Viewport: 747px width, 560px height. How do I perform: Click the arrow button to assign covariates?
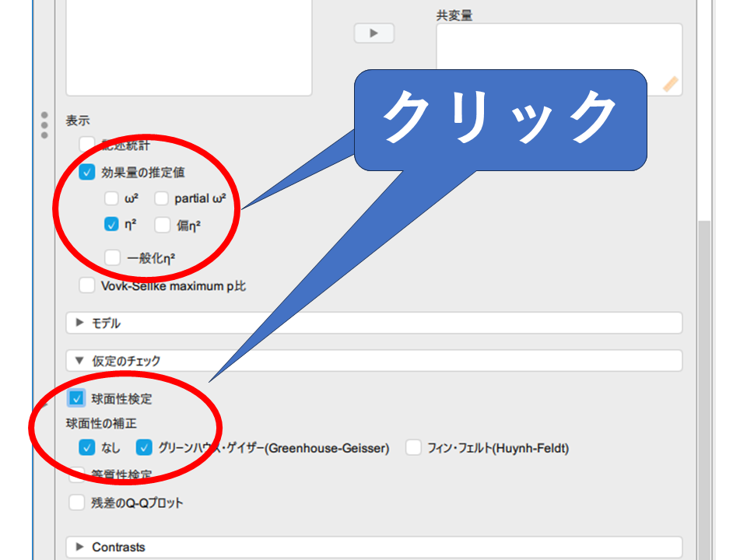(373, 33)
